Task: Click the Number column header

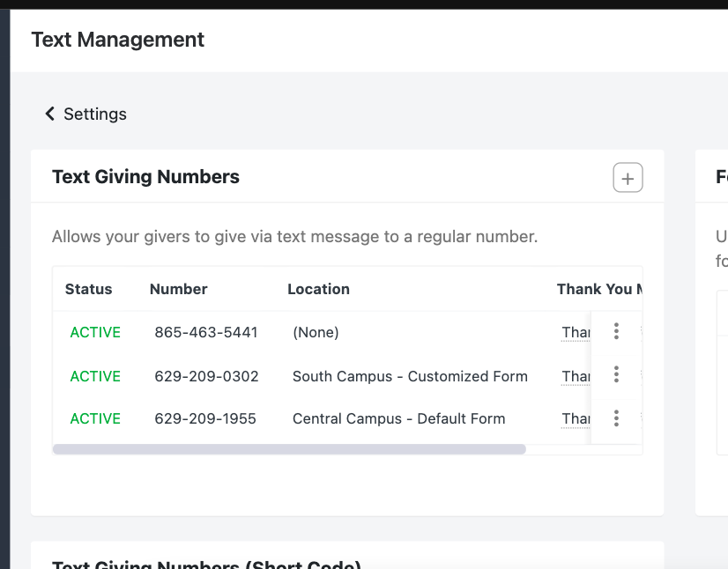Action: (179, 289)
